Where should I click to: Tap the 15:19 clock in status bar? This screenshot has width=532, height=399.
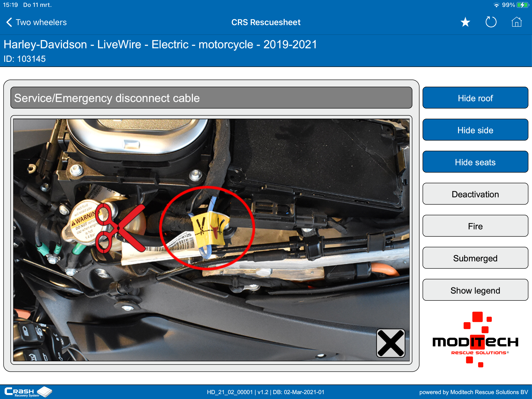[10, 5]
